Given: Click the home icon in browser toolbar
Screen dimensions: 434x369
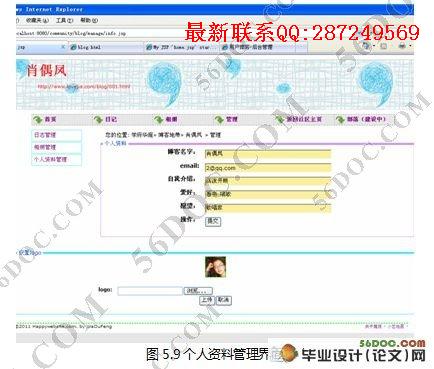Looking at the screenshot, I should pos(366,46).
